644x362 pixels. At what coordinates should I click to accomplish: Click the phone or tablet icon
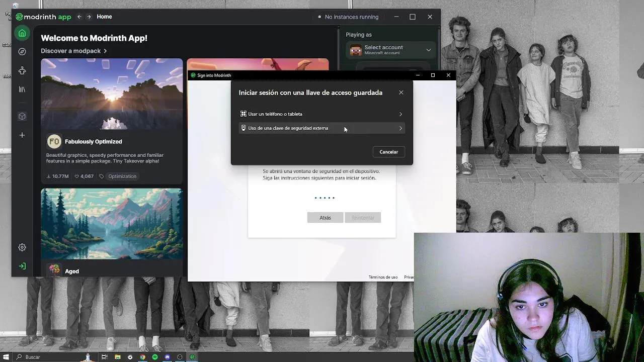click(x=244, y=114)
